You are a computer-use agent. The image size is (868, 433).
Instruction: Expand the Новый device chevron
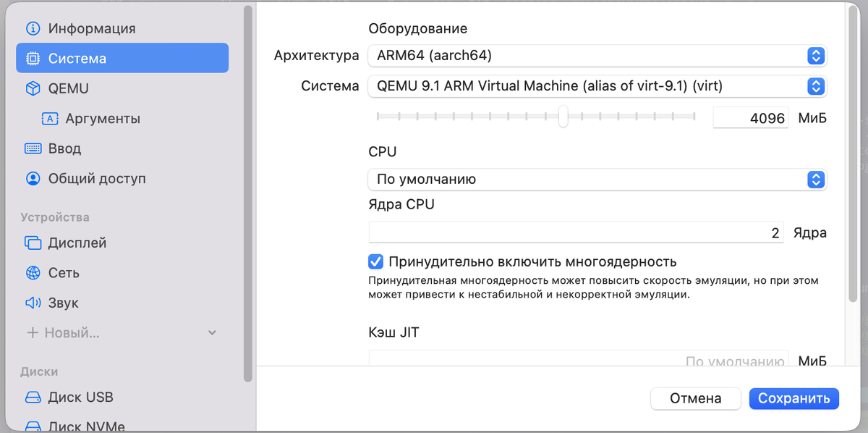click(x=212, y=333)
